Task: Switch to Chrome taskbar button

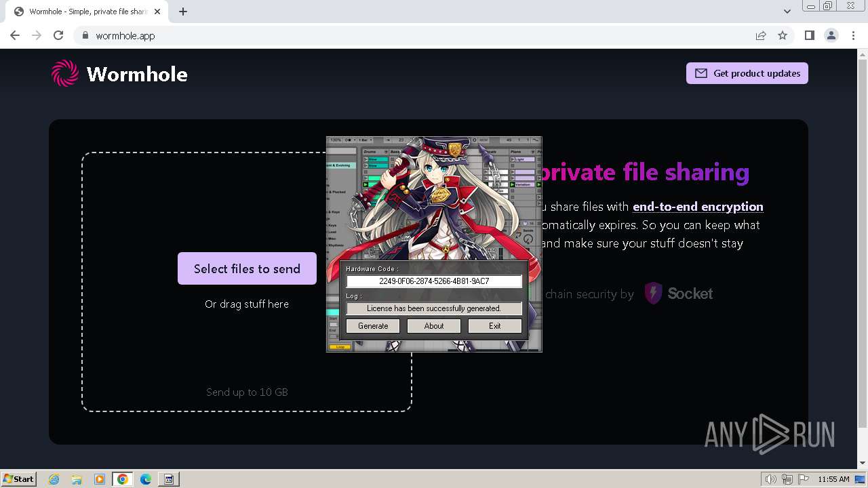Action: point(123,479)
